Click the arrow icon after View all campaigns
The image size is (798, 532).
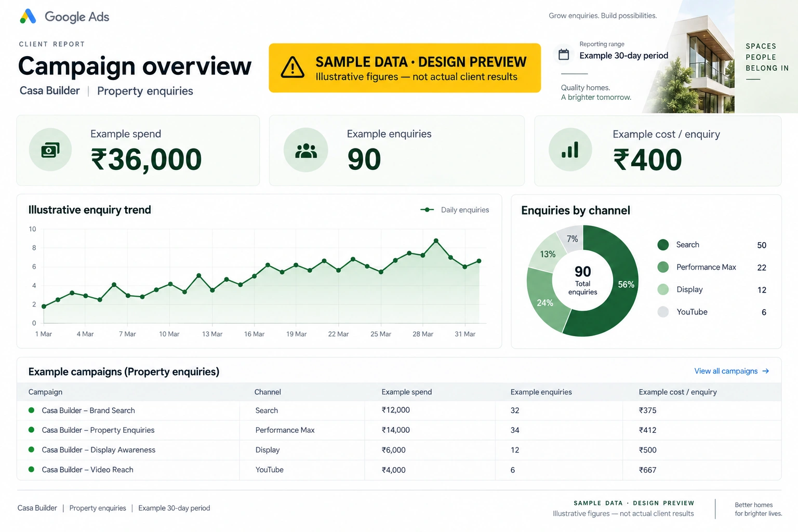[x=765, y=371]
